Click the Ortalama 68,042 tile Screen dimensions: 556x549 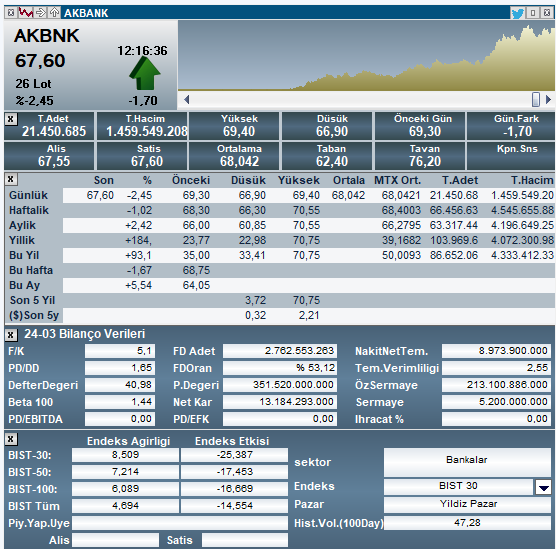point(234,156)
